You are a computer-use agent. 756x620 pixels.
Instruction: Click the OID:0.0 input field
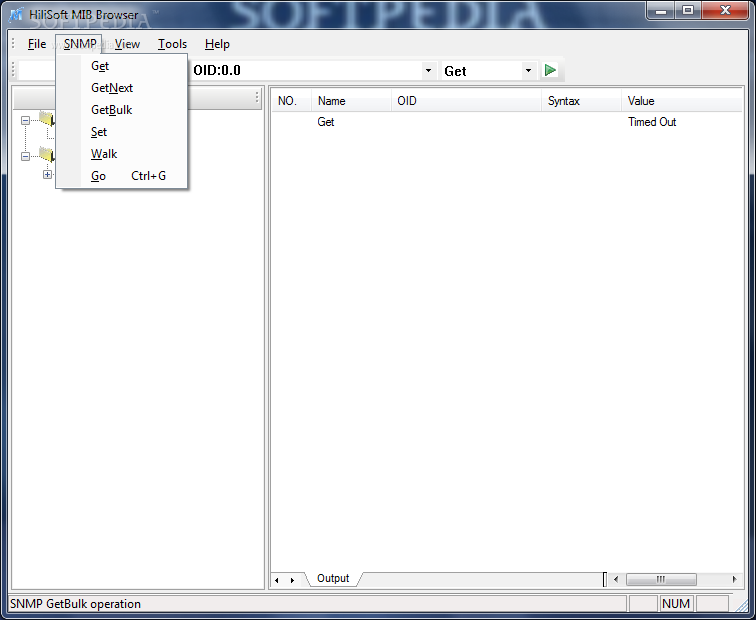[x=306, y=70]
